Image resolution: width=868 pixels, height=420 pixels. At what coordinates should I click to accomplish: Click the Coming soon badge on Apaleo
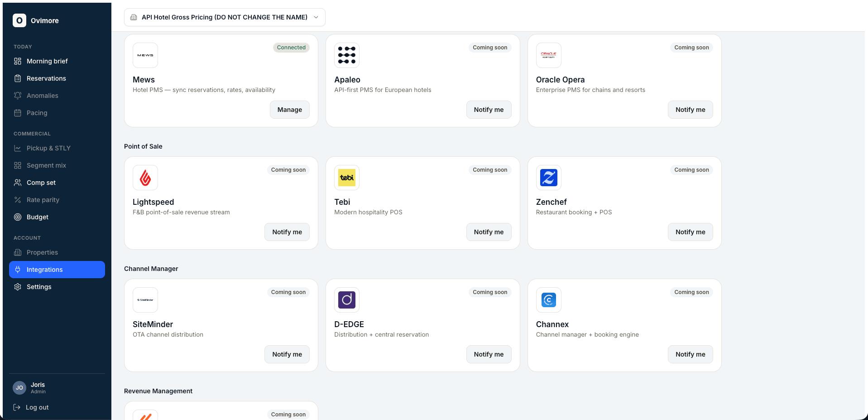490,48
